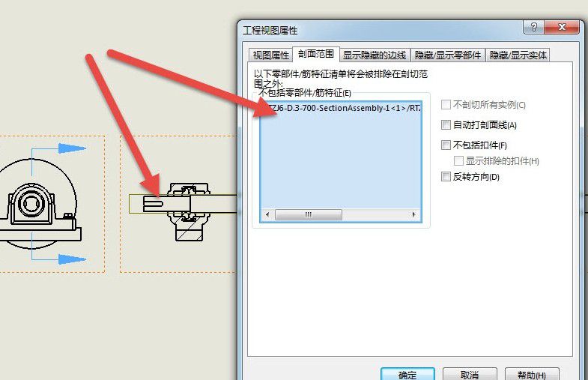Toggle 不剖切所有实例 checkbox

coord(446,105)
